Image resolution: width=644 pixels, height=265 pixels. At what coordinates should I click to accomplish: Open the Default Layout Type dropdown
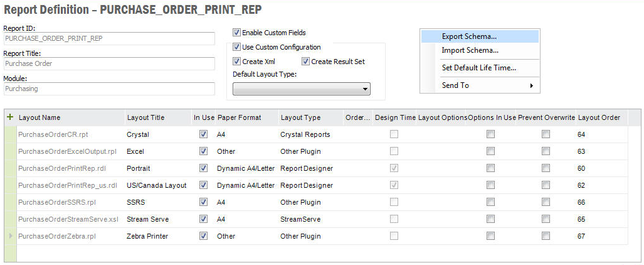302,89
